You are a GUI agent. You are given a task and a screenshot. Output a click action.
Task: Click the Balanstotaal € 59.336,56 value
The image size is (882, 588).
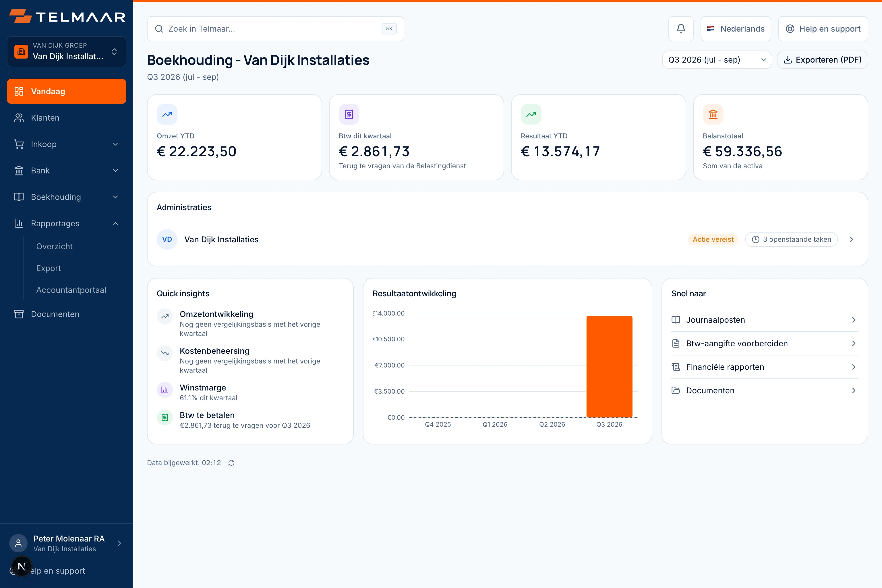tap(742, 152)
